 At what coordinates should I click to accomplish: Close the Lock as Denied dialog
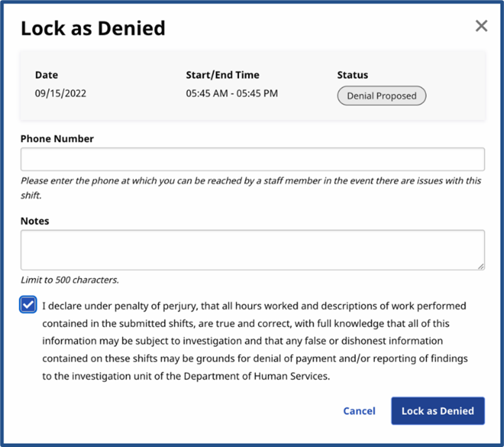pos(481,26)
